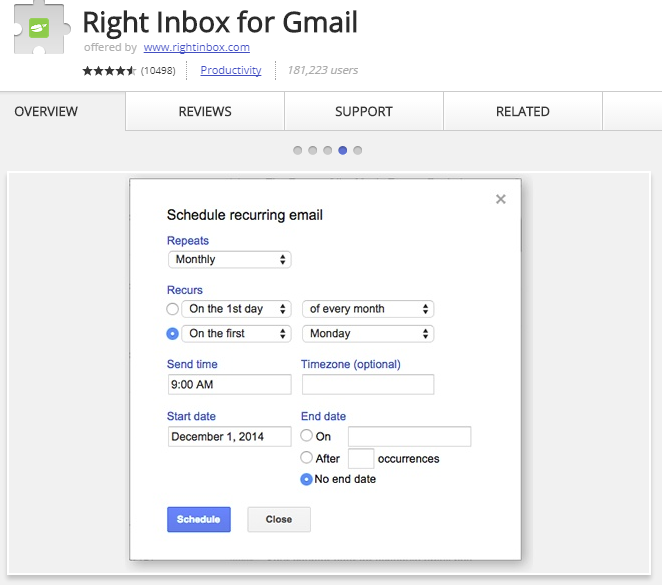Select the third carousel dot

[x=328, y=150]
